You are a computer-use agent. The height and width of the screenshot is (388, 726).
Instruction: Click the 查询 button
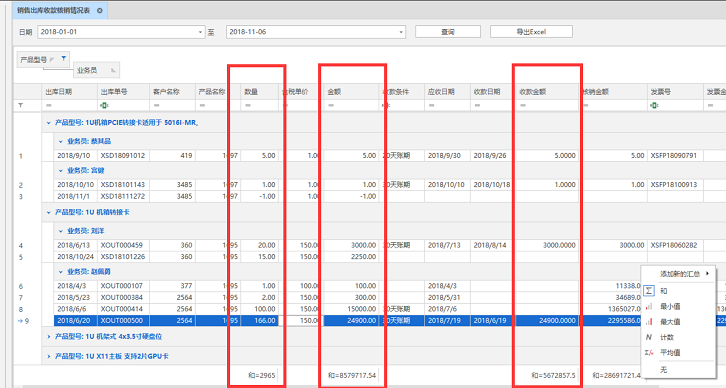tap(448, 31)
